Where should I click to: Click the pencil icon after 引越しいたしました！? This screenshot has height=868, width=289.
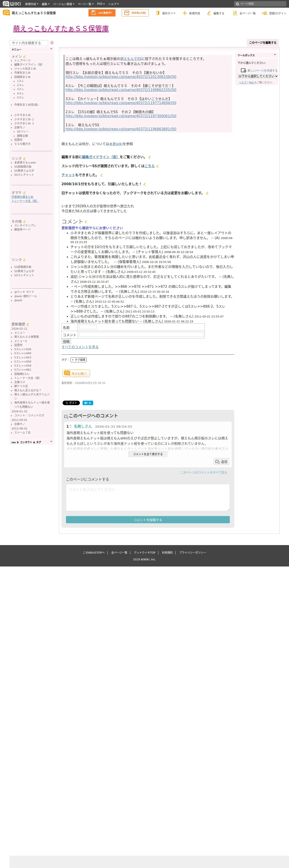(x=145, y=184)
